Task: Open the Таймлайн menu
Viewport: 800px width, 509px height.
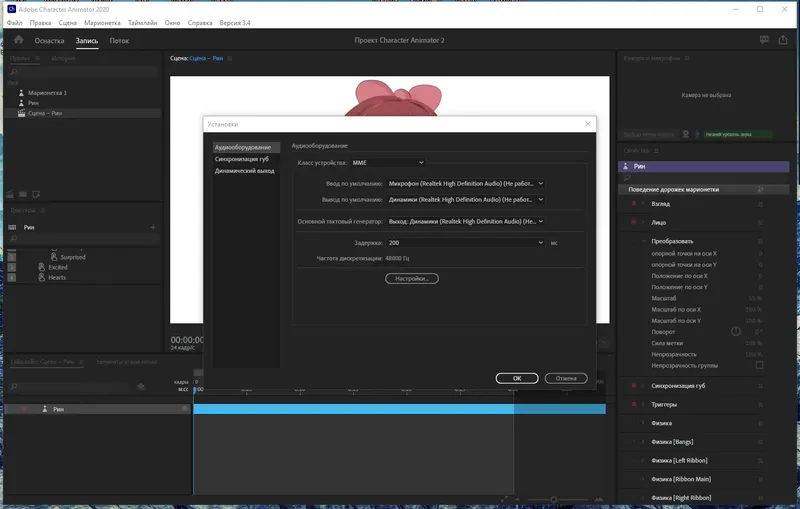Action: (x=142, y=23)
